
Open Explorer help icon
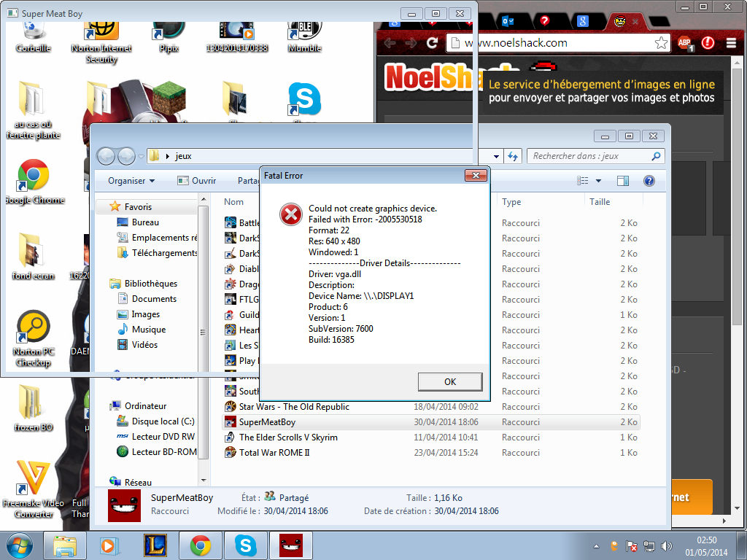pos(649,181)
